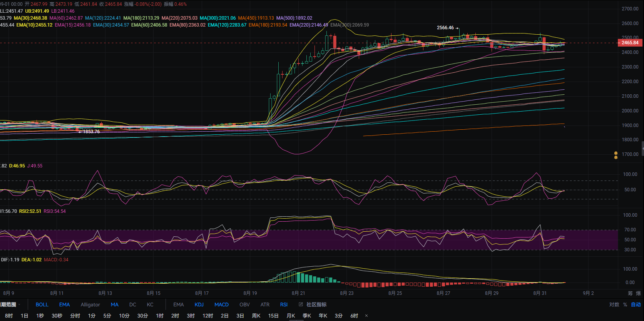Toggle the MA moving average overlay
The height and width of the screenshot is (321, 644).
pos(115,304)
